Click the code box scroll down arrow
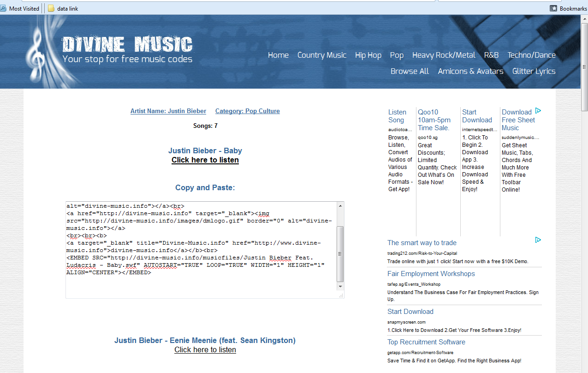 tap(340, 286)
